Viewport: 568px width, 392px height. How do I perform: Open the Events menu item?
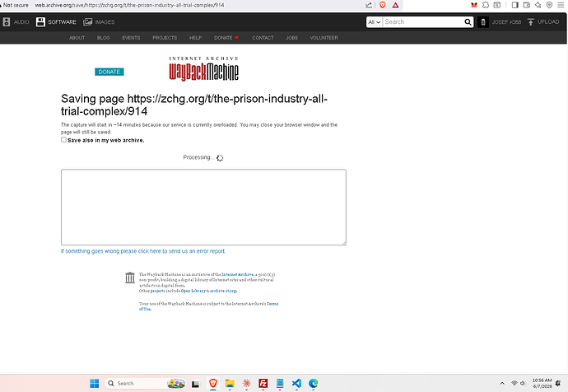(x=131, y=38)
